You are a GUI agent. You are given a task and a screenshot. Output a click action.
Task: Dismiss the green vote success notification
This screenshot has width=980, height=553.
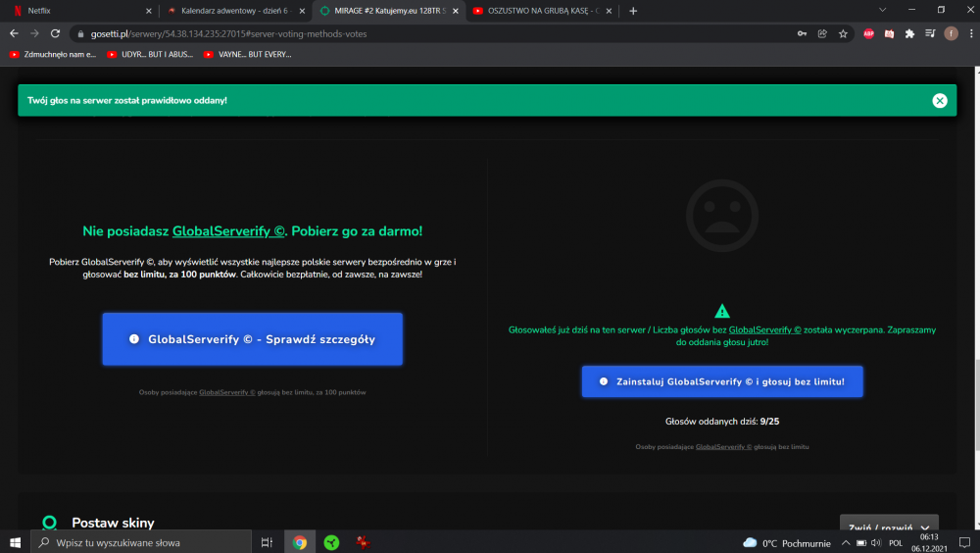pos(940,101)
